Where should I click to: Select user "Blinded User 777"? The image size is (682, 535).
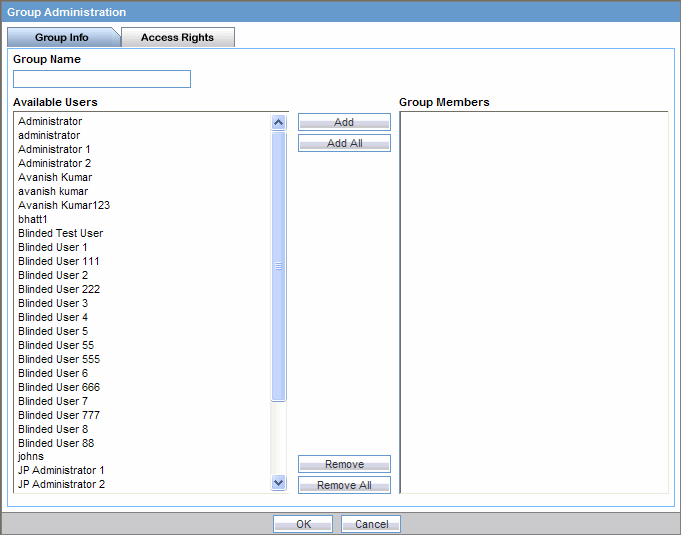click(x=59, y=415)
